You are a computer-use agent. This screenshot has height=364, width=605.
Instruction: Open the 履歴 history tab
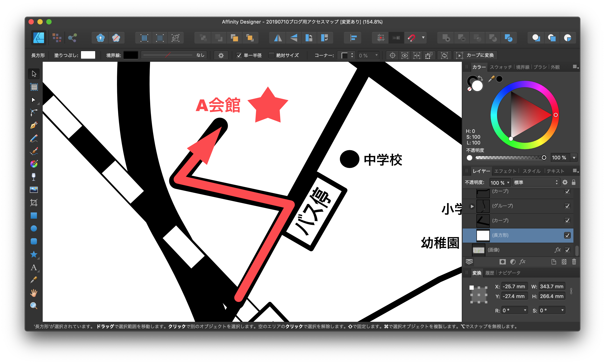click(x=489, y=273)
